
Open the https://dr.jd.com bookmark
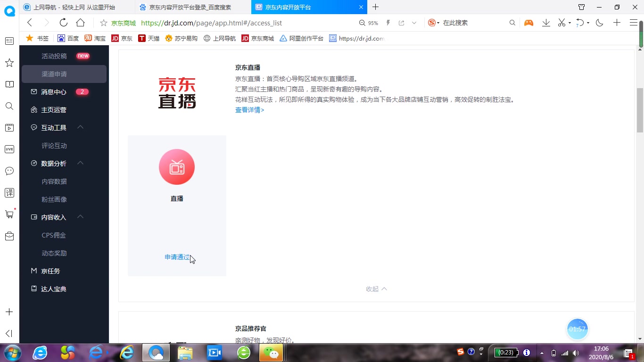point(357,38)
